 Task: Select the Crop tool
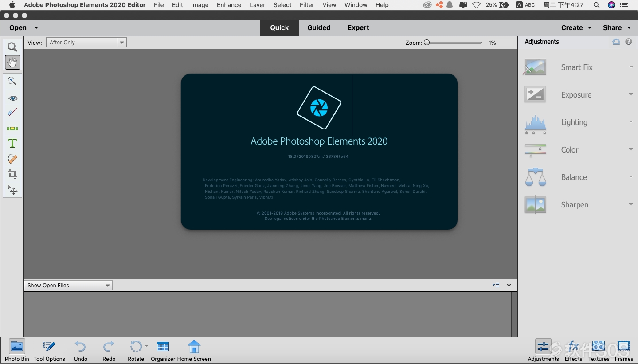tap(12, 174)
